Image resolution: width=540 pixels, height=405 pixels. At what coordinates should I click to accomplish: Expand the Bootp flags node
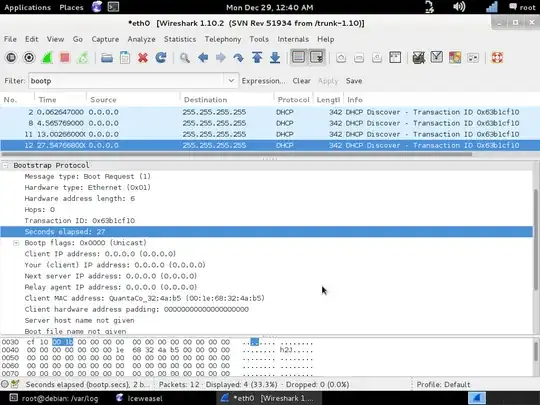[x=16, y=243]
